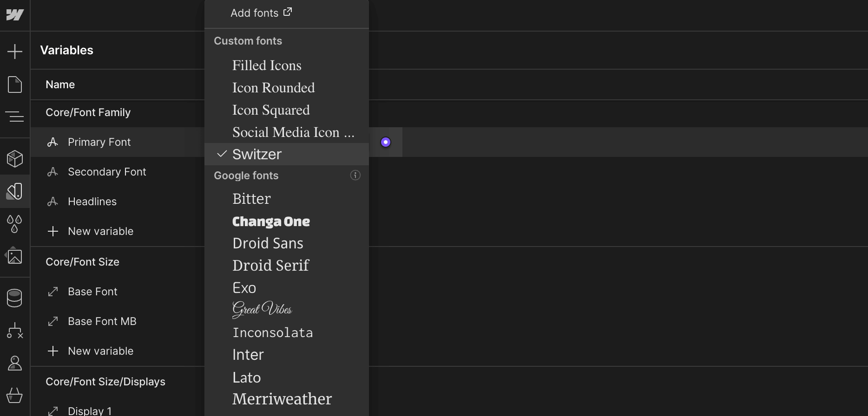Open the CMS database icon
Screen dimensions: 868x416
(x=15, y=298)
